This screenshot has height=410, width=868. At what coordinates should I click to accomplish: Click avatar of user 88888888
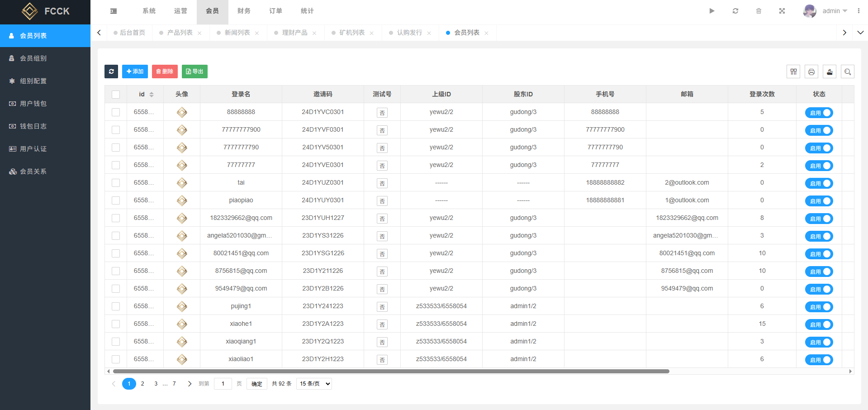tap(182, 112)
